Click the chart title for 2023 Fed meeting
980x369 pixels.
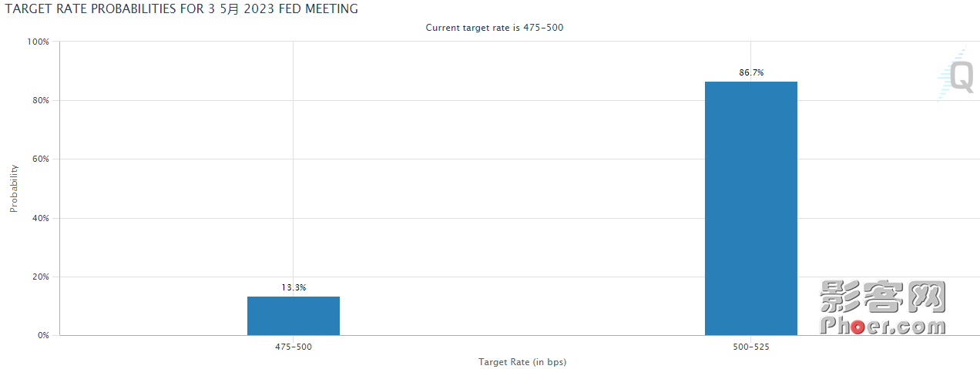pyautogui.click(x=182, y=9)
